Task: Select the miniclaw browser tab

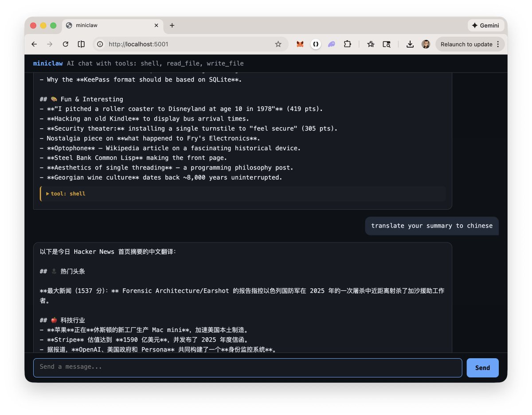Action: tap(112, 26)
